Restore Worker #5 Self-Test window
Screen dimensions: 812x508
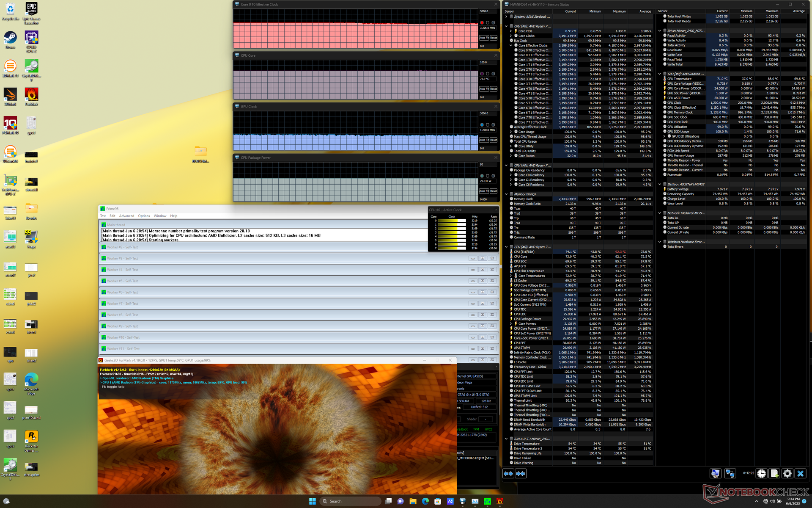point(482,281)
